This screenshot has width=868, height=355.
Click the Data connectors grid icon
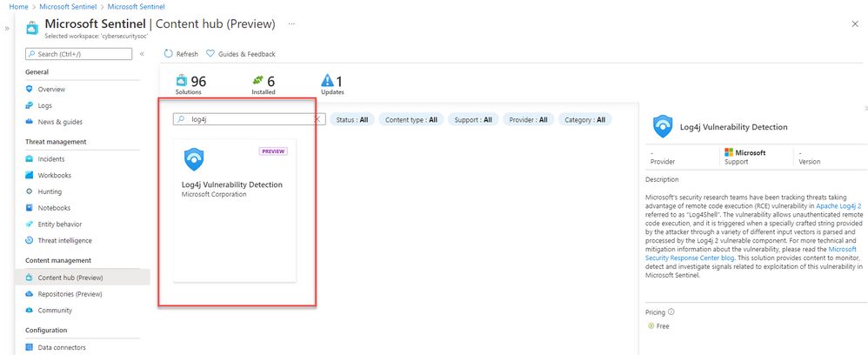(30, 348)
